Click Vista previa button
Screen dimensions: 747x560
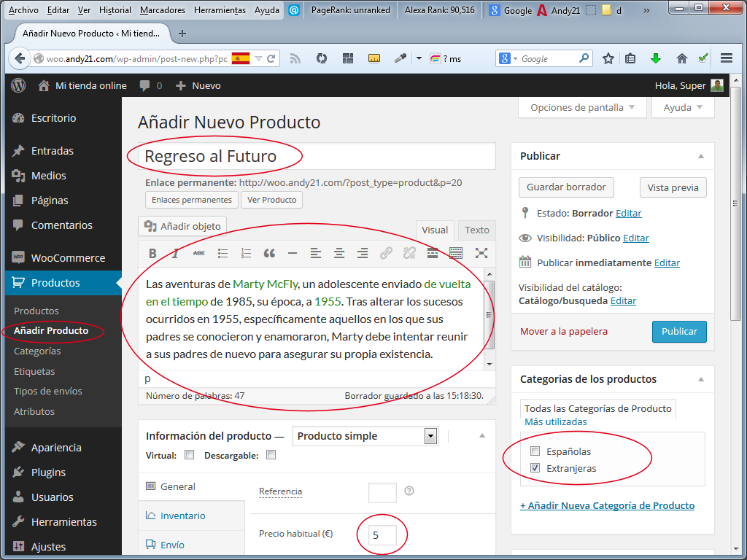pyautogui.click(x=673, y=187)
